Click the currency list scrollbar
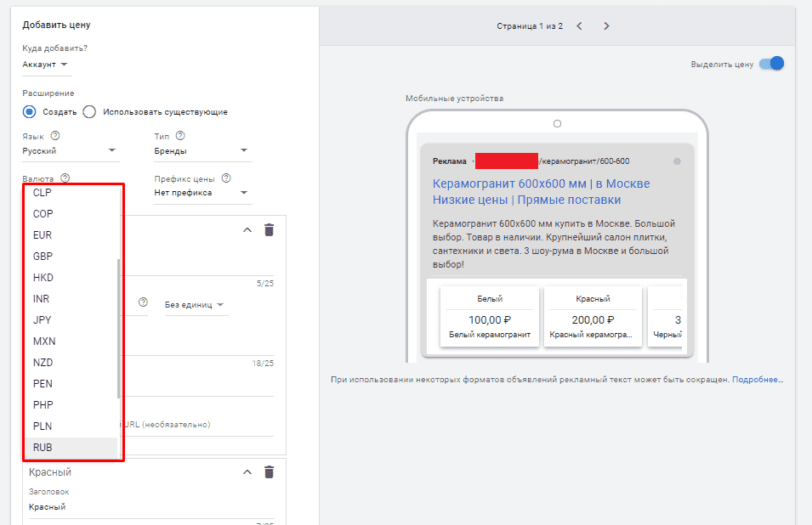Image resolution: width=812 pixels, height=525 pixels. point(119,329)
